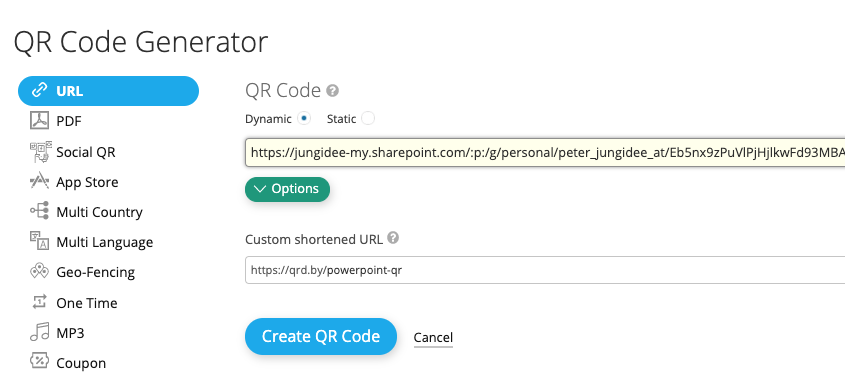Select the App Store icon

pyautogui.click(x=39, y=182)
